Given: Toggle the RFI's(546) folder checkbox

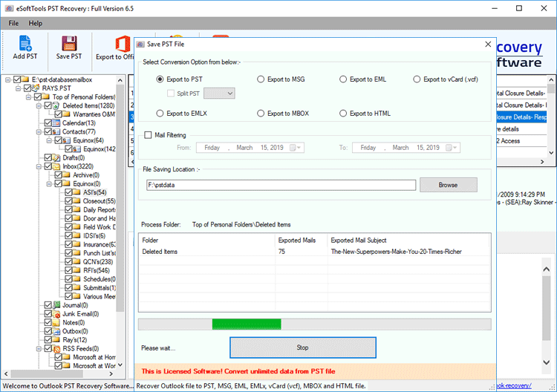Looking at the screenshot, I should click(x=68, y=270).
